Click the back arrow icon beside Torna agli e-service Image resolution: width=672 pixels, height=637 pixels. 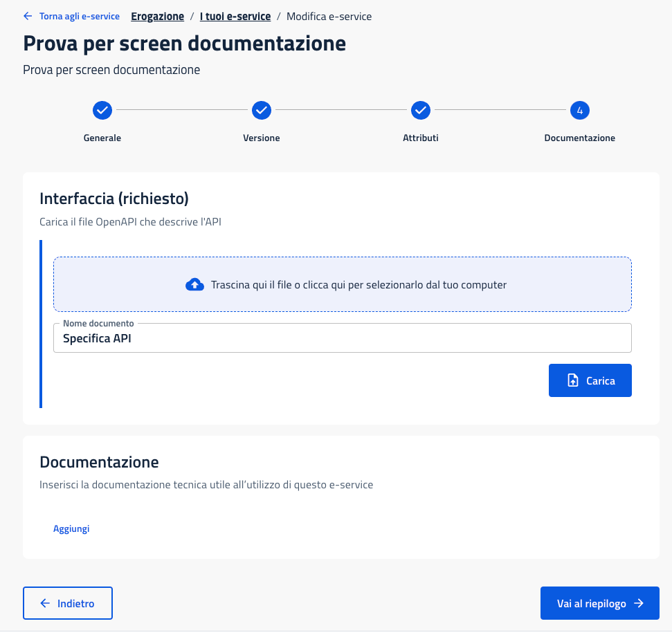28,16
